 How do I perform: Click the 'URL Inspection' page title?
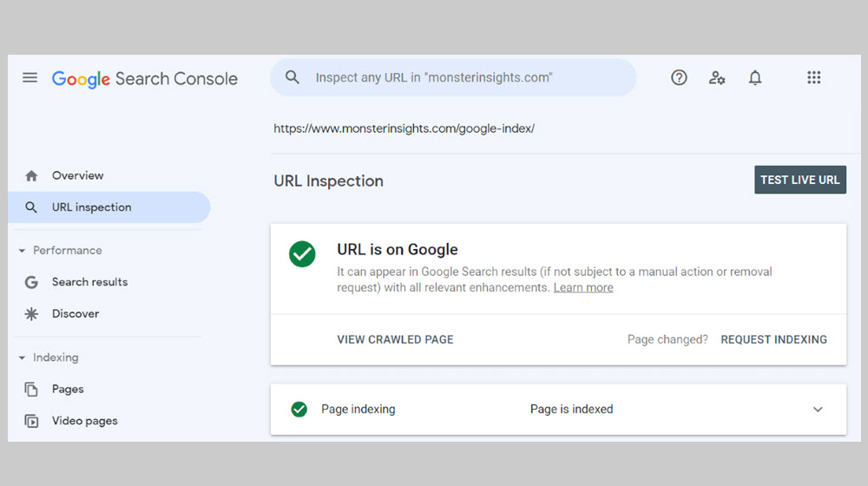(328, 181)
